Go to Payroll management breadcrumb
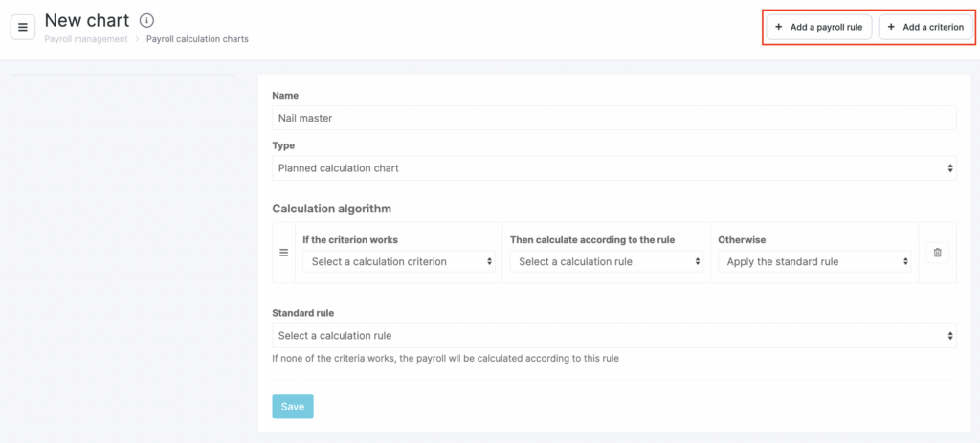The width and height of the screenshot is (980, 443). (86, 39)
